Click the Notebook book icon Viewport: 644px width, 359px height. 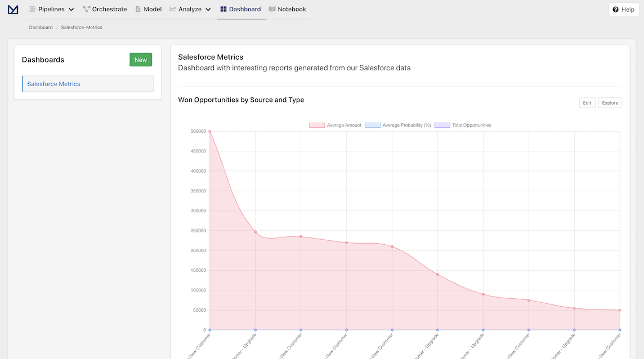272,9
